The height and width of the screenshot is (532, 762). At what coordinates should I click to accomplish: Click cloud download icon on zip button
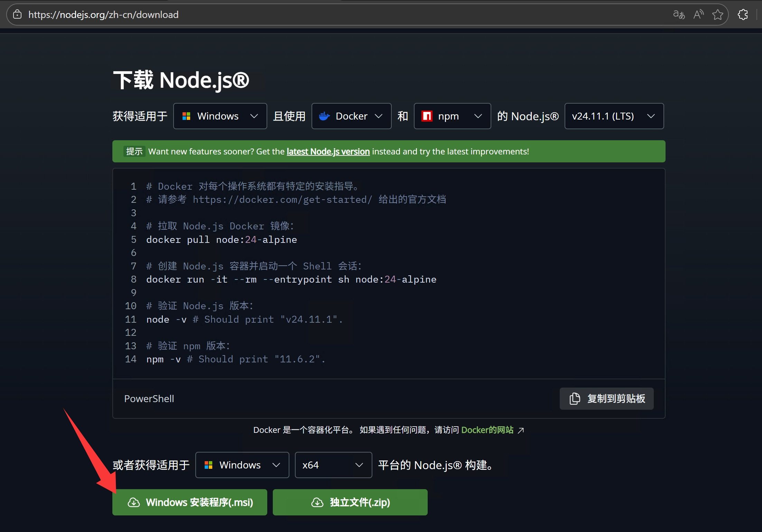317,502
